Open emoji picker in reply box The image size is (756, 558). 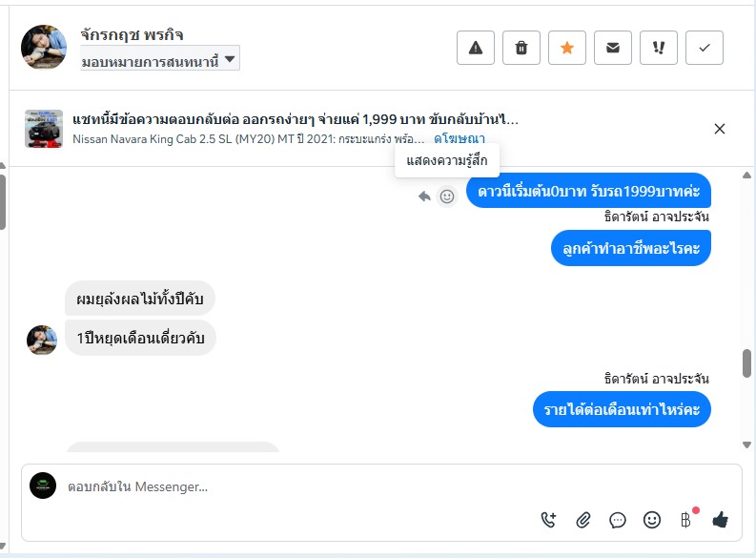point(652,520)
